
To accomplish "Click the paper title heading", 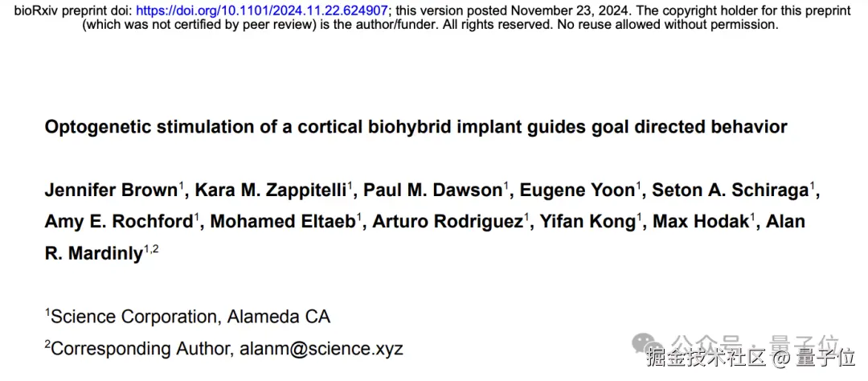I will pos(416,127).
